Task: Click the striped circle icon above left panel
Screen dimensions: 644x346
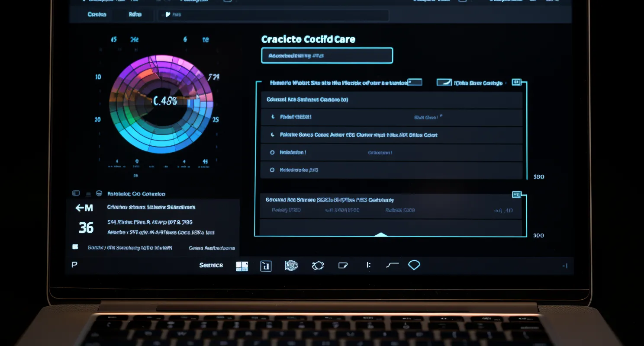Action: pyautogui.click(x=99, y=193)
